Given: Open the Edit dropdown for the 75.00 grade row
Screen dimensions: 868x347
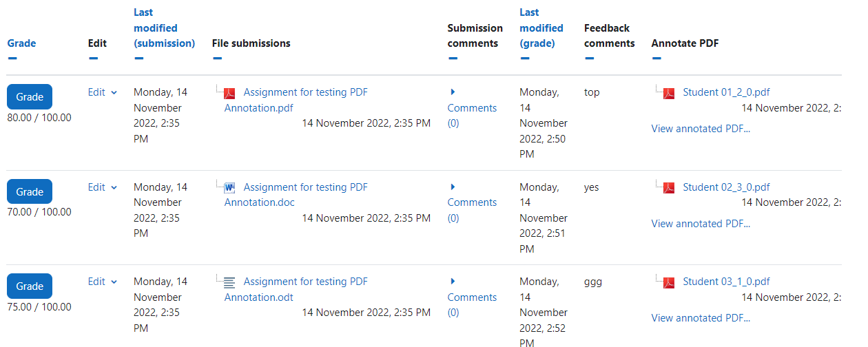Looking at the screenshot, I should point(103,282).
